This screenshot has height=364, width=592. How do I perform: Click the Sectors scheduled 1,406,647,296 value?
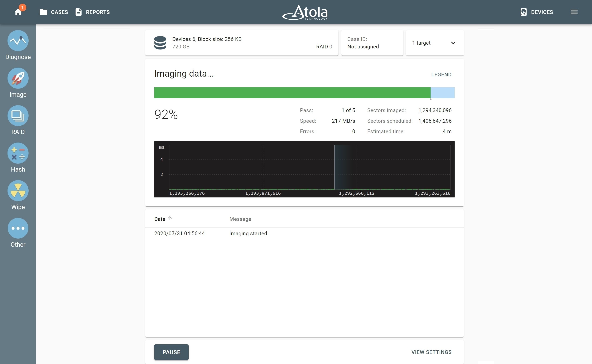tap(435, 121)
